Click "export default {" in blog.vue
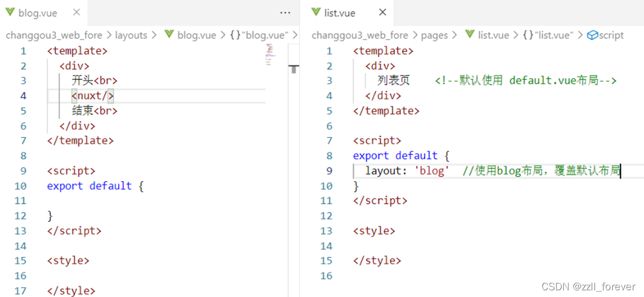The width and height of the screenshot is (644, 297). tap(95, 186)
